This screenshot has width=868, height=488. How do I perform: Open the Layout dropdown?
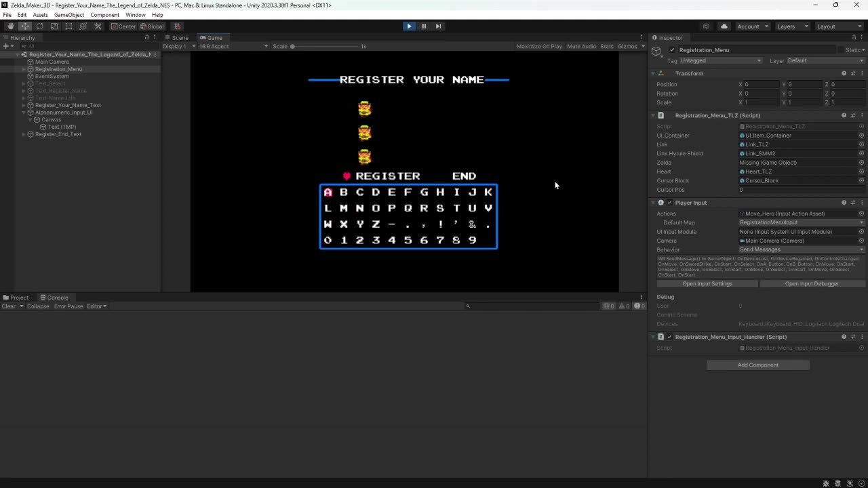click(x=839, y=26)
